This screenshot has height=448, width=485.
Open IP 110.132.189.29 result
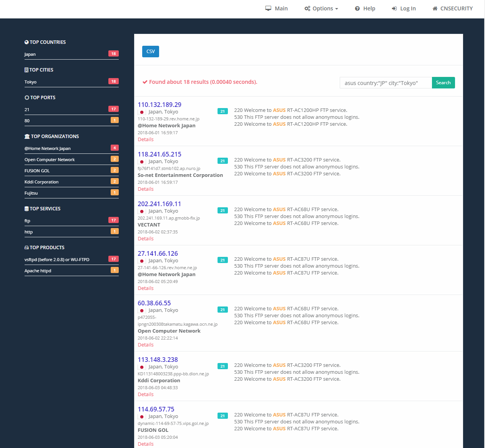click(x=159, y=105)
